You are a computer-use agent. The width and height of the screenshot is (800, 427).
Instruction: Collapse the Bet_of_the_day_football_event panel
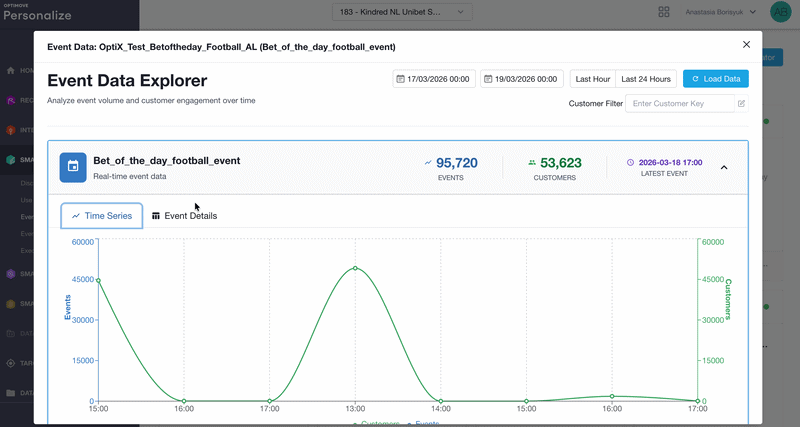coord(724,167)
